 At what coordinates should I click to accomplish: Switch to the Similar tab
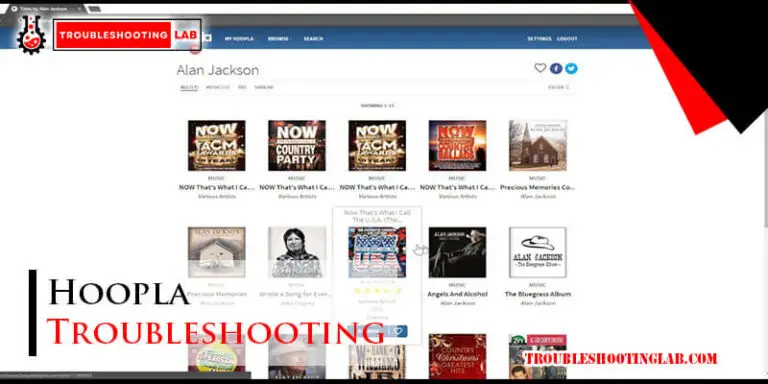264,87
